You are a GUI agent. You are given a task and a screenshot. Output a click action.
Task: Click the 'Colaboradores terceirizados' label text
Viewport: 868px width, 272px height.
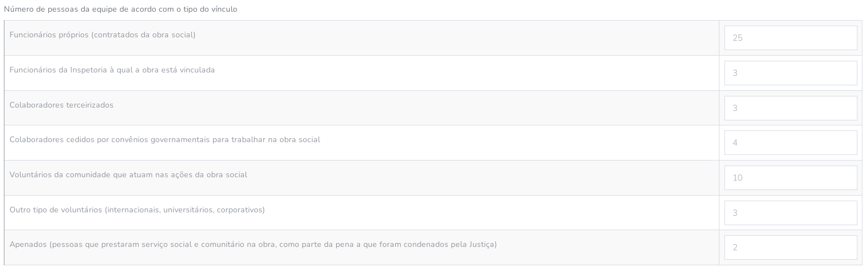(61, 105)
